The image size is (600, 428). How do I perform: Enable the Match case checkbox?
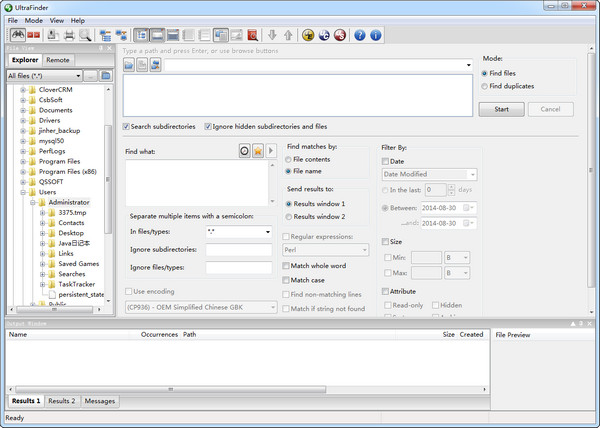[286, 280]
